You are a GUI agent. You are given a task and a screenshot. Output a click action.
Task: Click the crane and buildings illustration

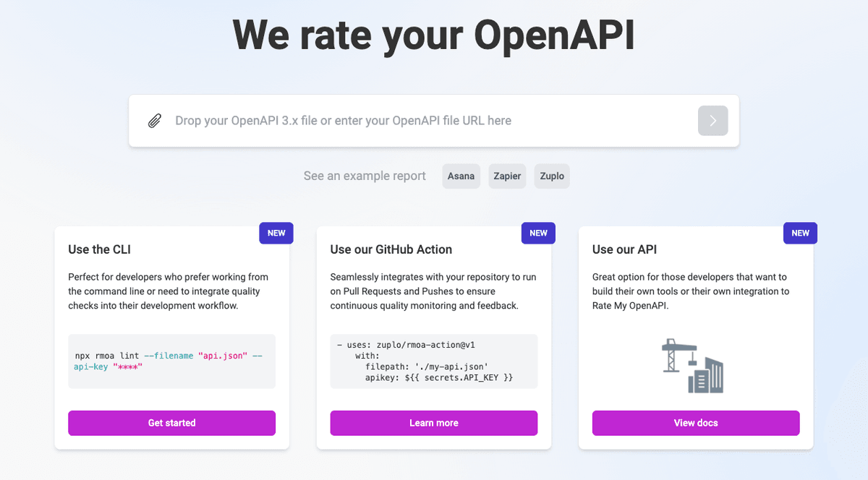[694, 365]
